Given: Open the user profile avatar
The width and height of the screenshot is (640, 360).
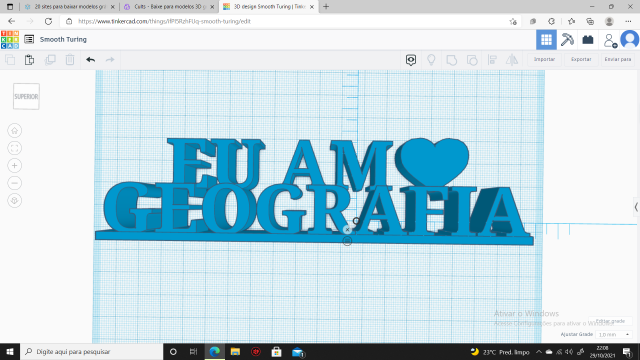Looking at the screenshot, I should (630, 40).
